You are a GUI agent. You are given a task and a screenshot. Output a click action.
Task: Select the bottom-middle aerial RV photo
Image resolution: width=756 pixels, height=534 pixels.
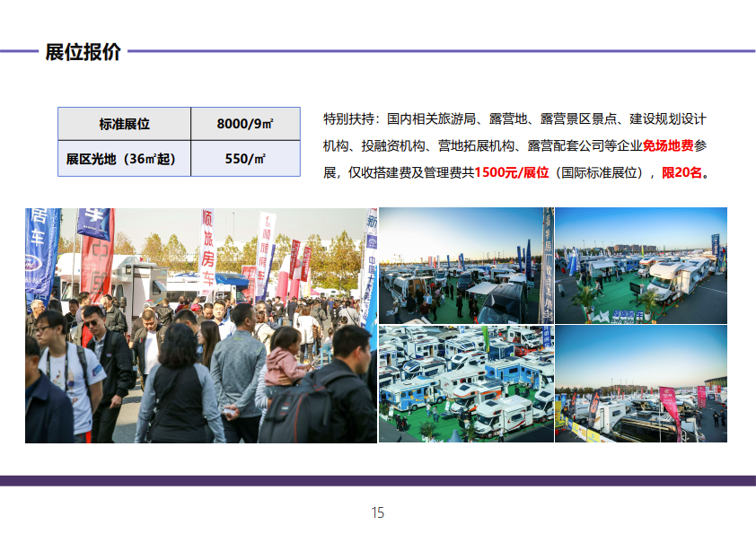pyautogui.click(x=465, y=384)
